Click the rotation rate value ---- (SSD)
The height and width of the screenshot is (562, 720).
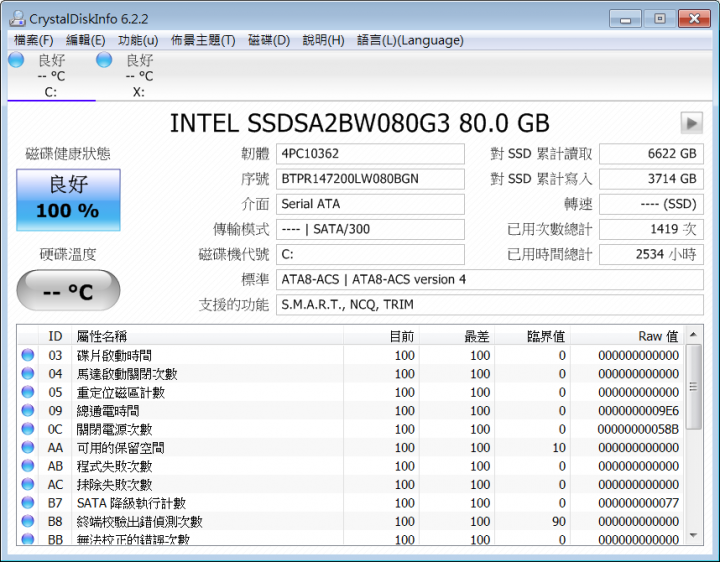click(651, 204)
